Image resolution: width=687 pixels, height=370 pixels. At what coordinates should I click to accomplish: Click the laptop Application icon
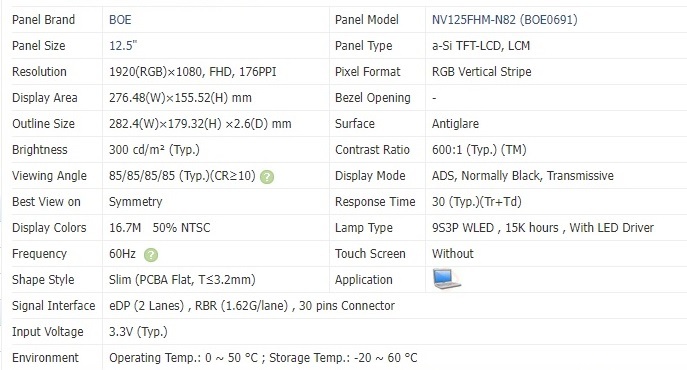click(x=446, y=279)
